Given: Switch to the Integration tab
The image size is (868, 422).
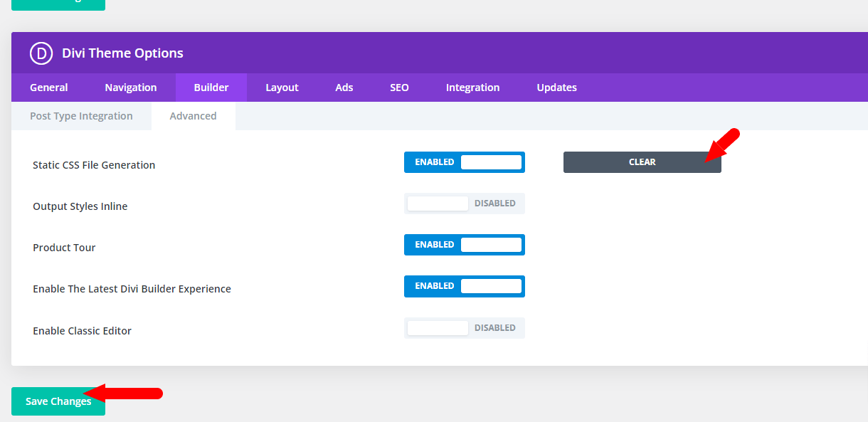Looking at the screenshot, I should click(472, 88).
